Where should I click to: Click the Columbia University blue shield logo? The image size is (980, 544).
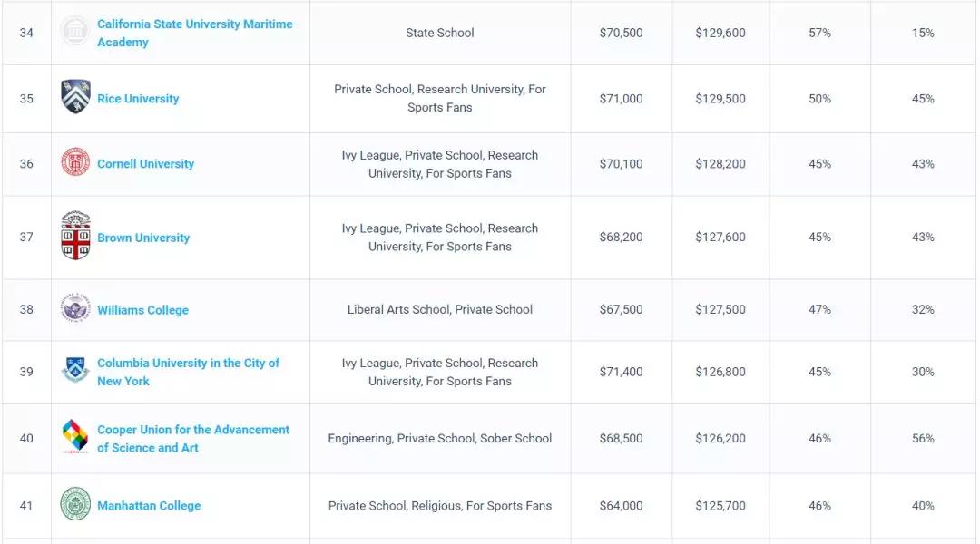(x=75, y=369)
